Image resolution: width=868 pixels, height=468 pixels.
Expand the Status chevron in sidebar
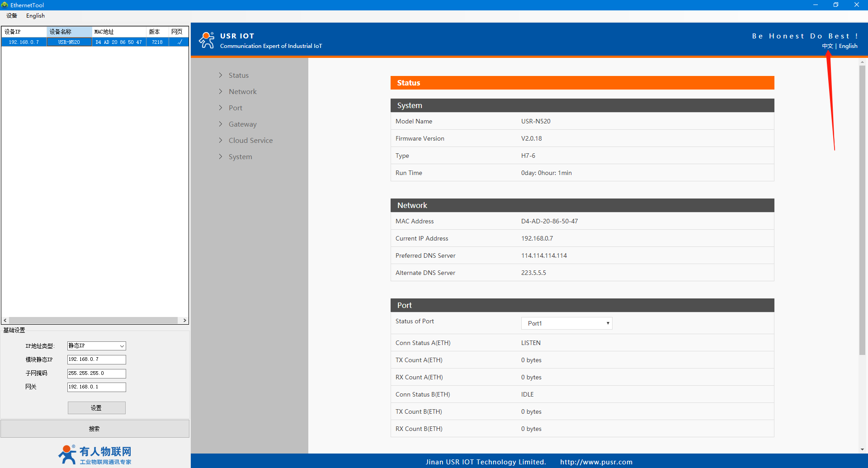pos(221,75)
